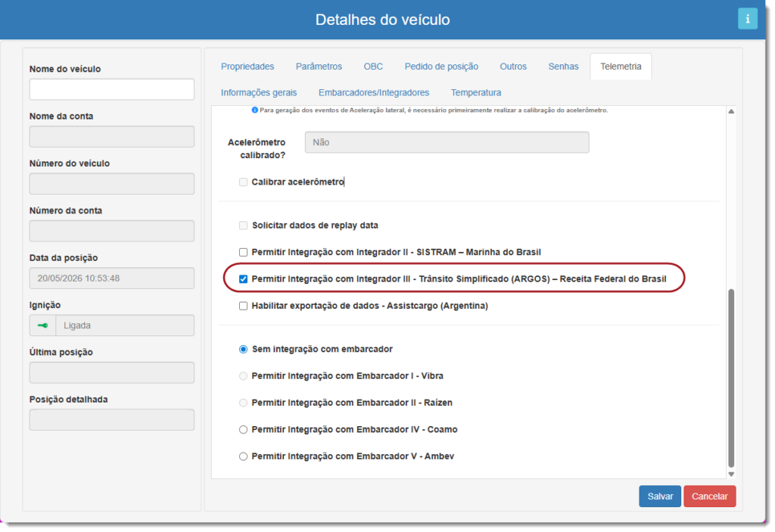Select Embarcador V - Ambev radio option
775x532 pixels.
click(243, 456)
